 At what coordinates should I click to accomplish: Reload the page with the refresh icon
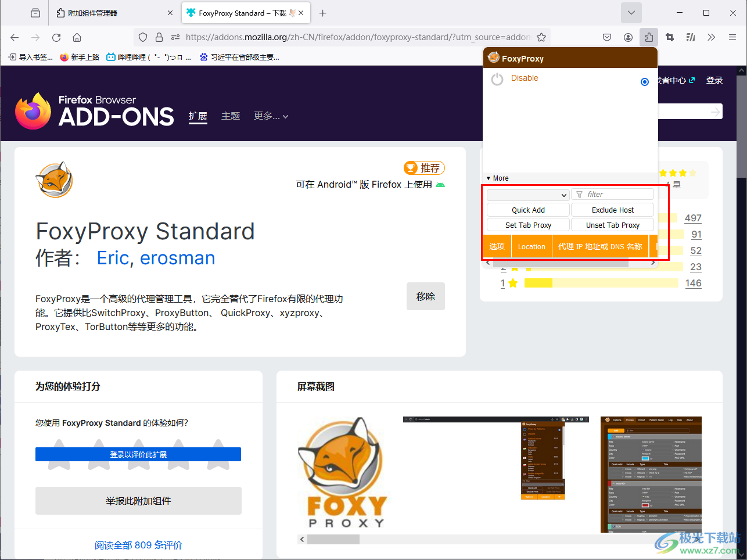[x=56, y=37]
